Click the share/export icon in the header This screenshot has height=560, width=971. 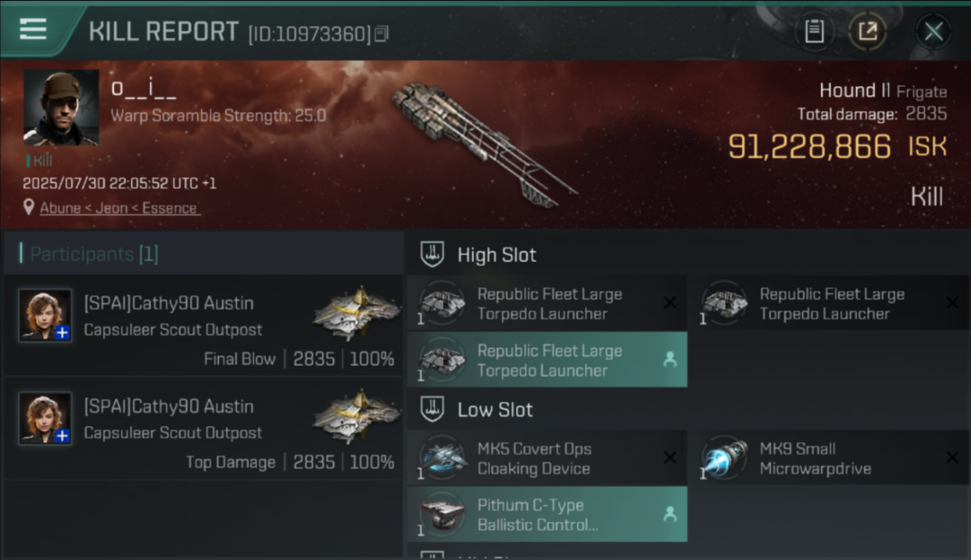pyautogui.click(x=868, y=31)
